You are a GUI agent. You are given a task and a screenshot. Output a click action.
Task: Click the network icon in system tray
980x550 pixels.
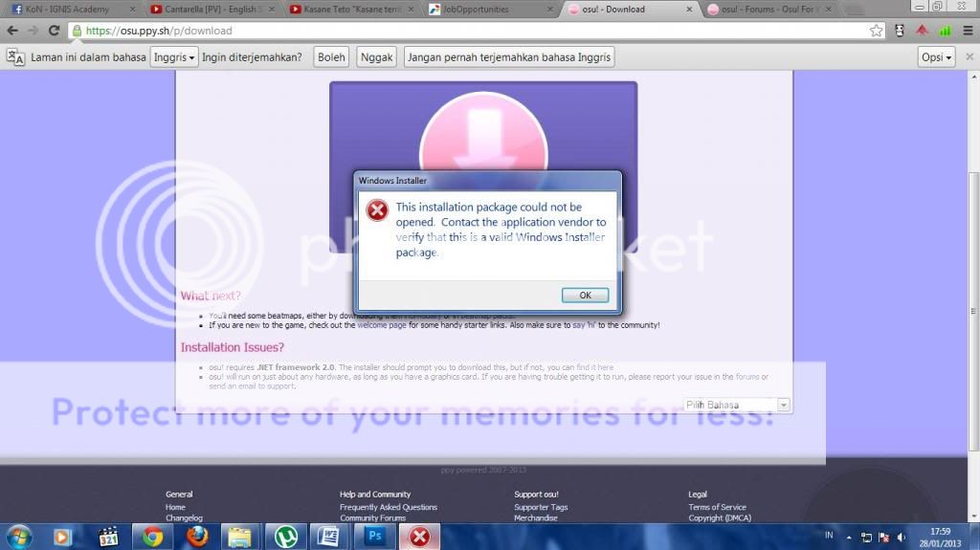pyautogui.click(x=866, y=538)
